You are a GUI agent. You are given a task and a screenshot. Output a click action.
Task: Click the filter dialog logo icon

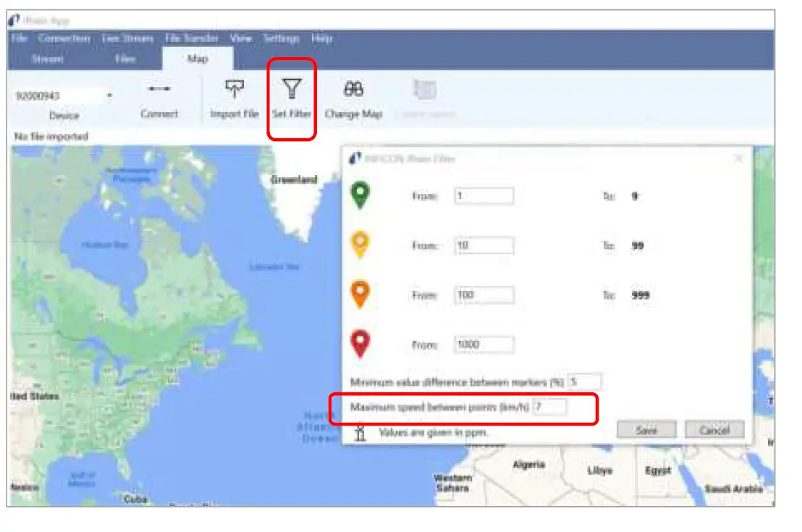[355, 159]
